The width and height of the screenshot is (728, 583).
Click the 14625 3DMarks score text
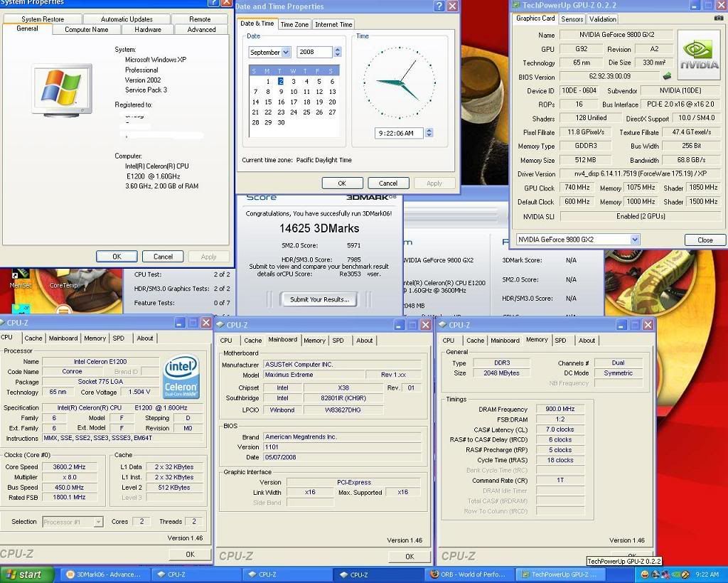pyautogui.click(x=319, y=228)
